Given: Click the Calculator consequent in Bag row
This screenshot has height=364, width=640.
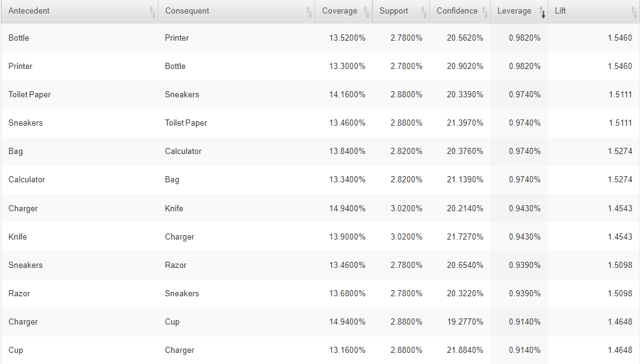Looking at the screenshot, I should [x=183, y=152].
